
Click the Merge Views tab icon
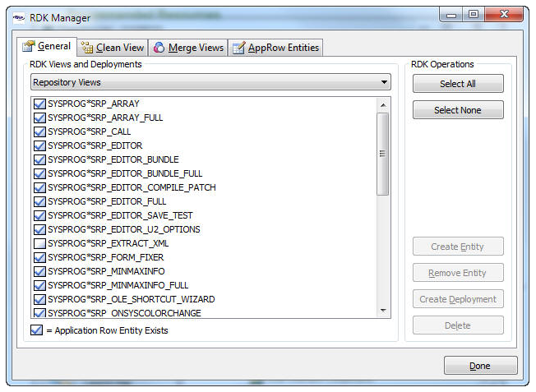(x=159, y=48)
